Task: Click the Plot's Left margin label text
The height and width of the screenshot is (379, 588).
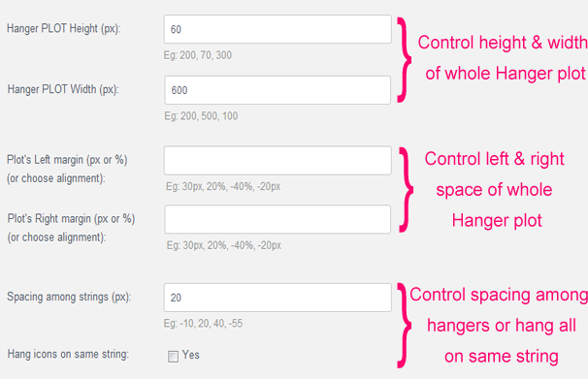Action: tap(67, 169)
